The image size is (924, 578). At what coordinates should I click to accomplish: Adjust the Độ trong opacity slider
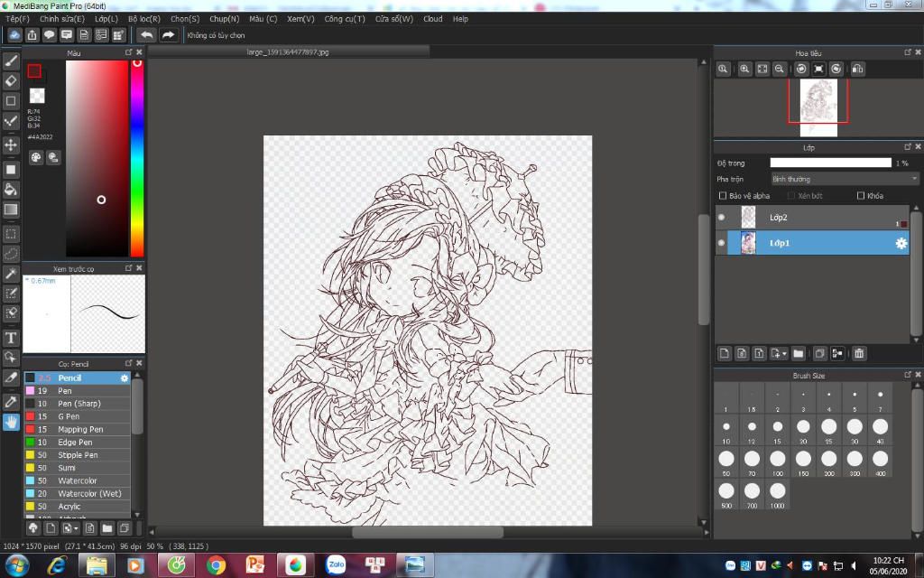(x=830, y=163)
